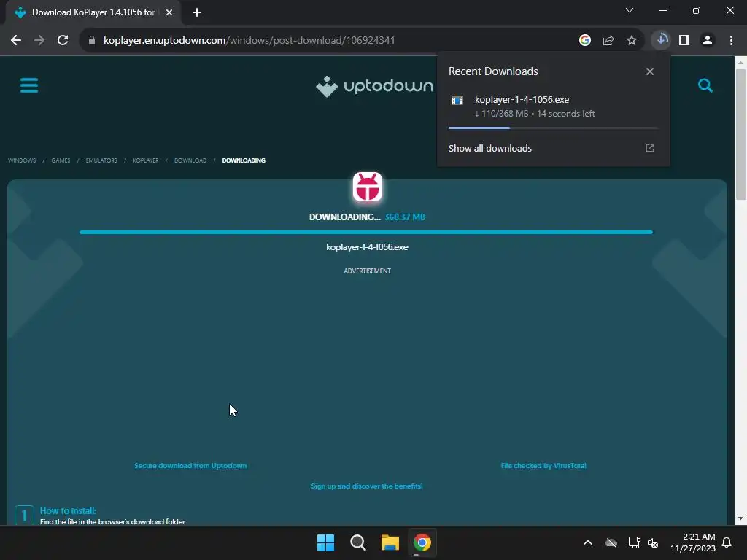
Task: Open the taskbar clock and date
Action: (693, 542)
